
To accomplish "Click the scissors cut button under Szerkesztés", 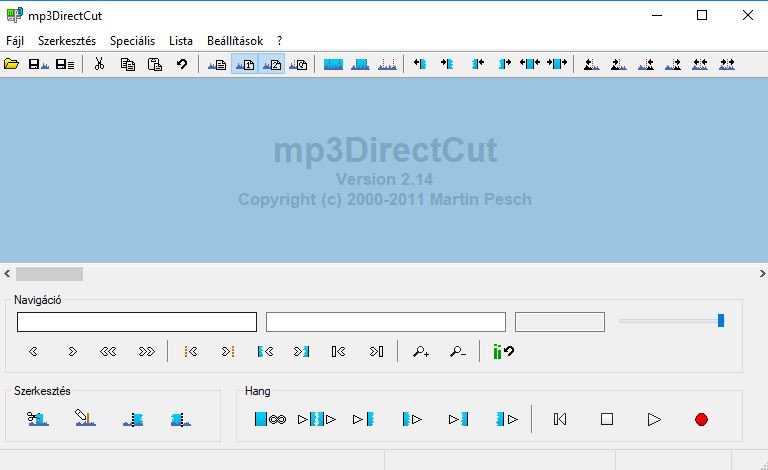I will [x=38, y=419].
